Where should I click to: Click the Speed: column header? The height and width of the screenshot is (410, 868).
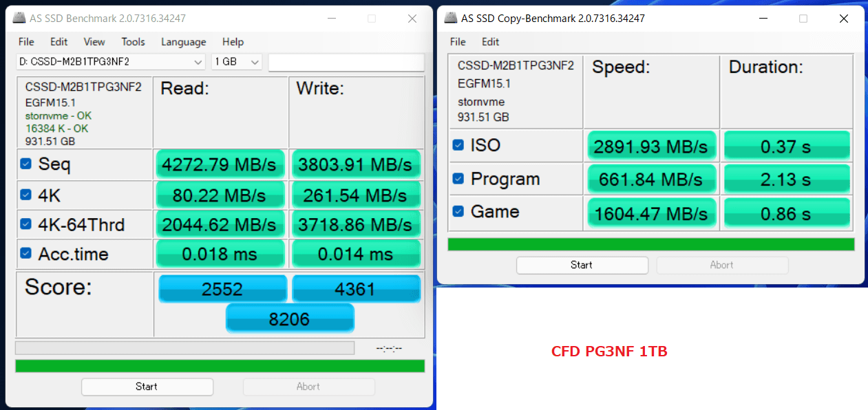point(621,67)
